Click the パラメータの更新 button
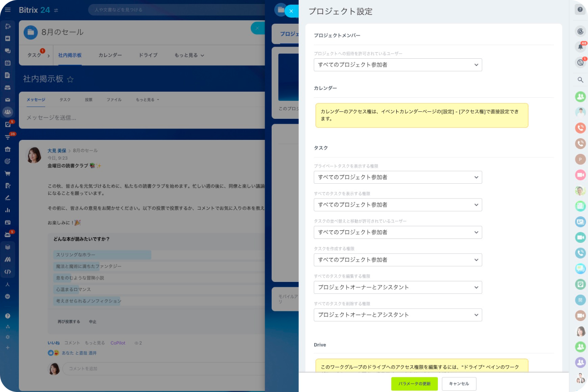 pyautogui.click(x=414, y=384)
